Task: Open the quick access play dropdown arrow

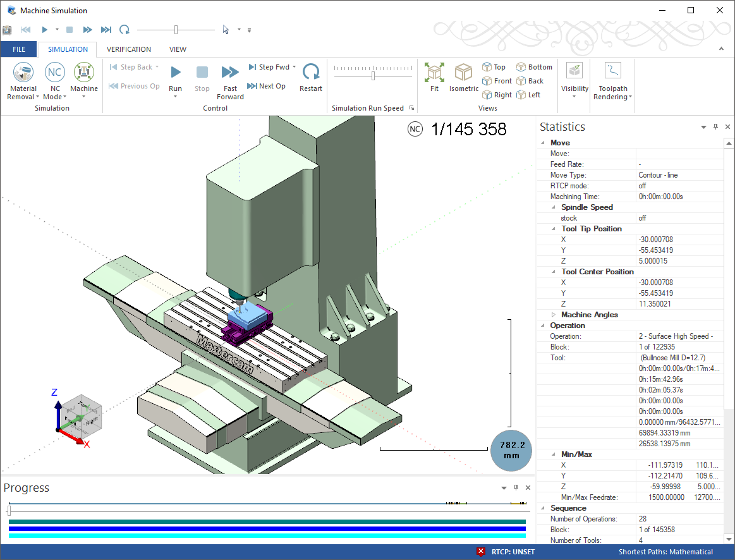Action: click(57, 30)
